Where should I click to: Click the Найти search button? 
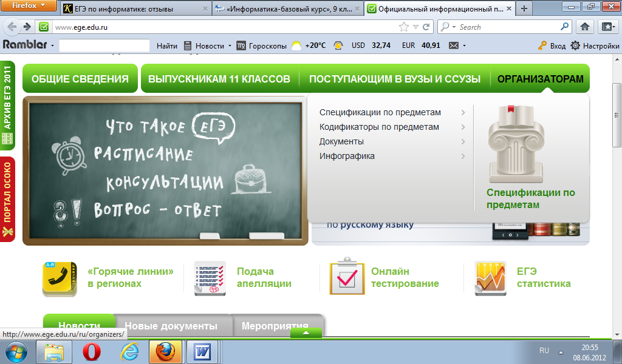pyautogui.click(x=167, y=46)
